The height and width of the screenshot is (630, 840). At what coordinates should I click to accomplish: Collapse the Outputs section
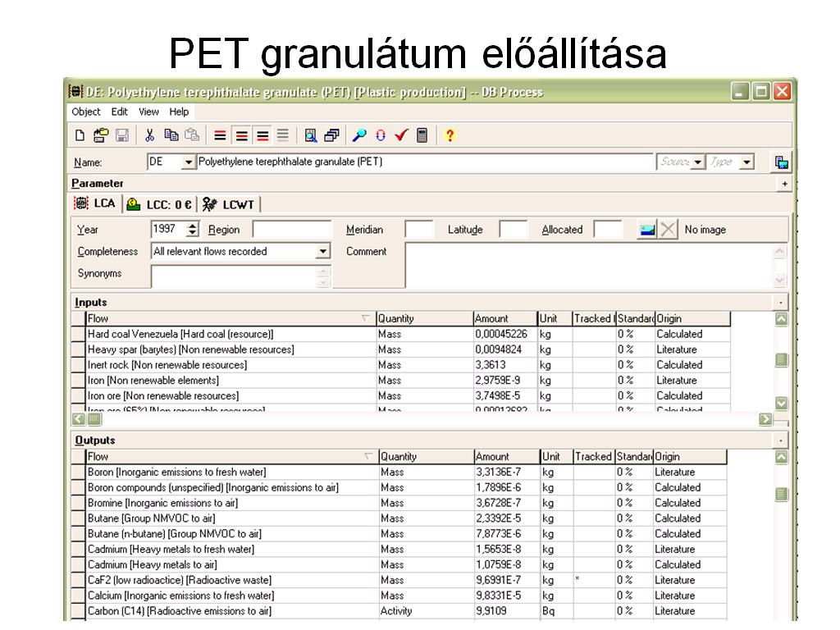[x=781, y=441]
